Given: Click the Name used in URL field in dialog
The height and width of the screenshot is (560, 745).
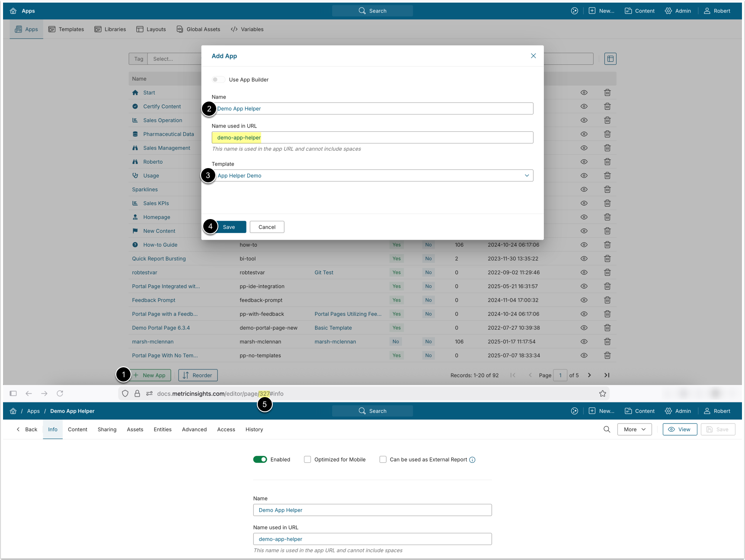Looking at the screenshot, I should [x=372, y=137].
